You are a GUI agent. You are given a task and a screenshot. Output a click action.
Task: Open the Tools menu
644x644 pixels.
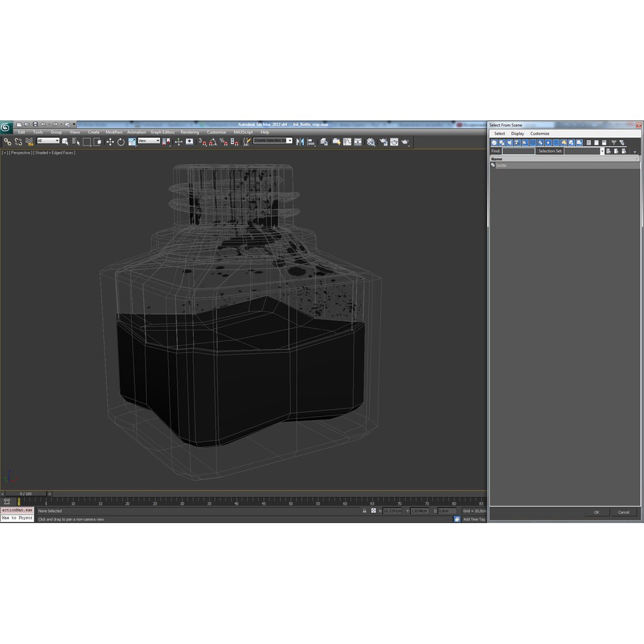pos(38,132)
